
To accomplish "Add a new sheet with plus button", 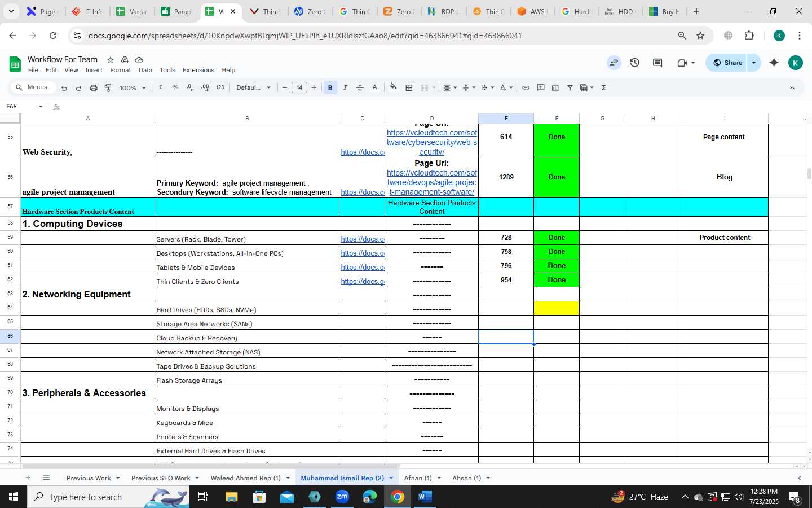I will tap(28, 478).
